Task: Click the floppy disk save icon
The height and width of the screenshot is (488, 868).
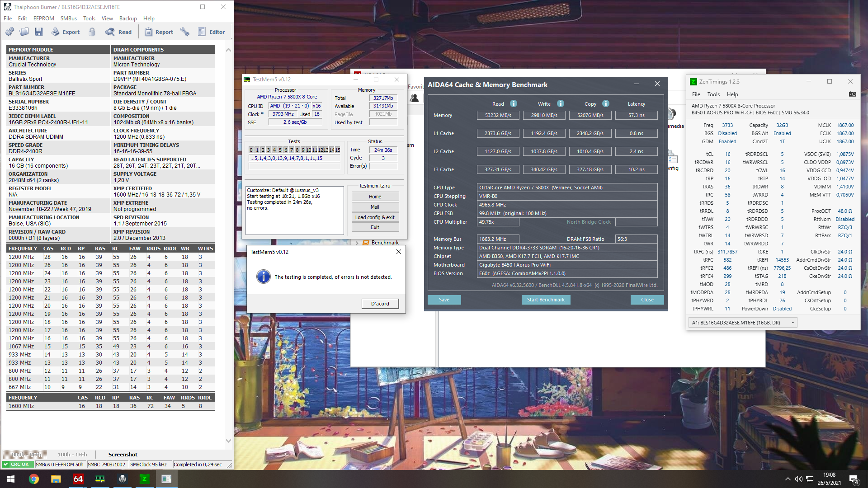Action: (38, 32)
